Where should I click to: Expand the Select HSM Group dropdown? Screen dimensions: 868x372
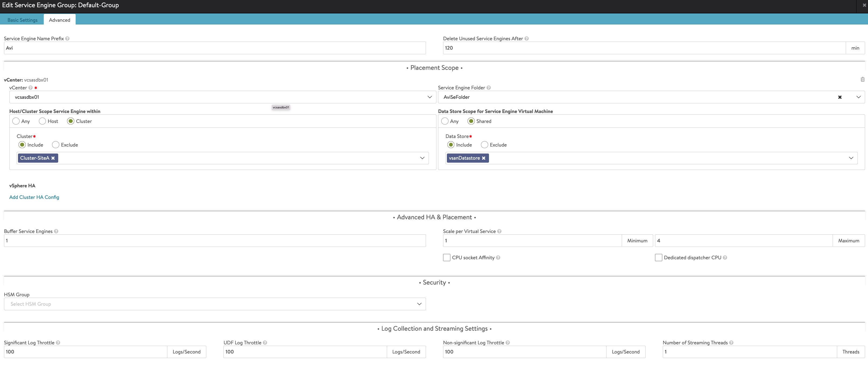coord(215,304)
